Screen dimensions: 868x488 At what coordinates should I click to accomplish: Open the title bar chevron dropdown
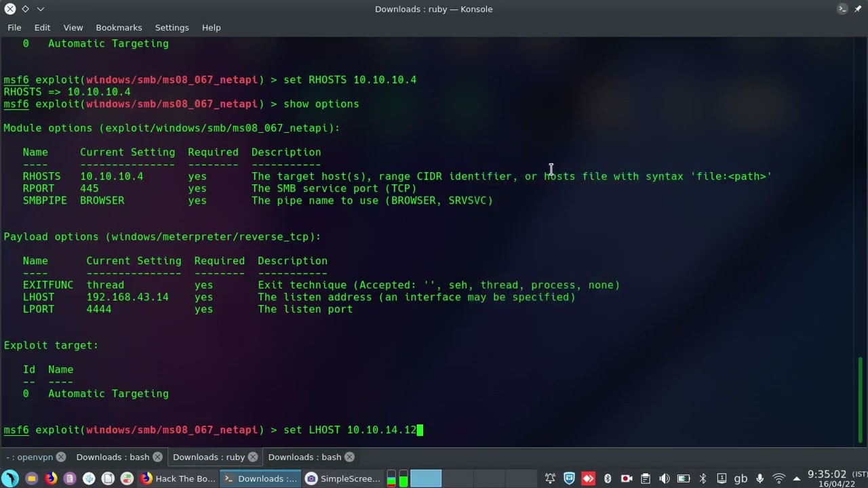[x=41, y=9]
